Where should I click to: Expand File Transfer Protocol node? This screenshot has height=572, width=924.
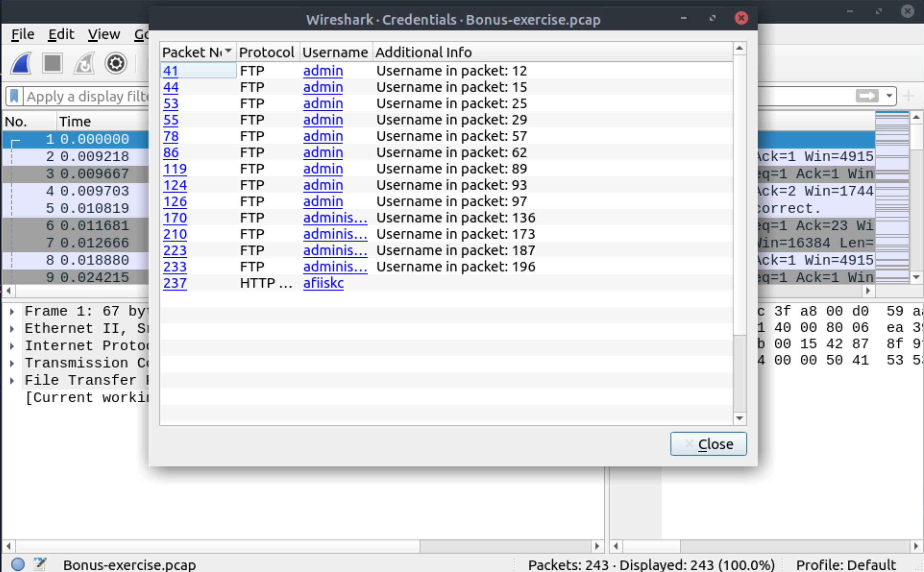(12, 380)
